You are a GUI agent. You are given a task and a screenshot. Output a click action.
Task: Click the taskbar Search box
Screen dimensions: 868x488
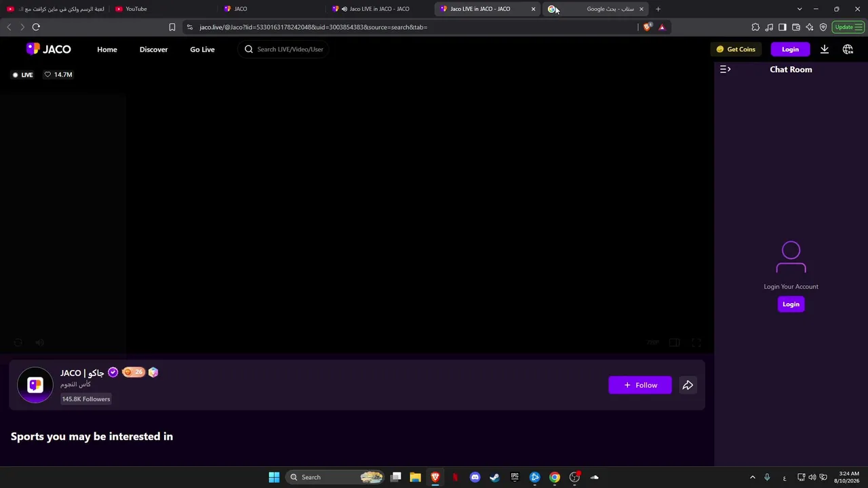click(335, 477)
